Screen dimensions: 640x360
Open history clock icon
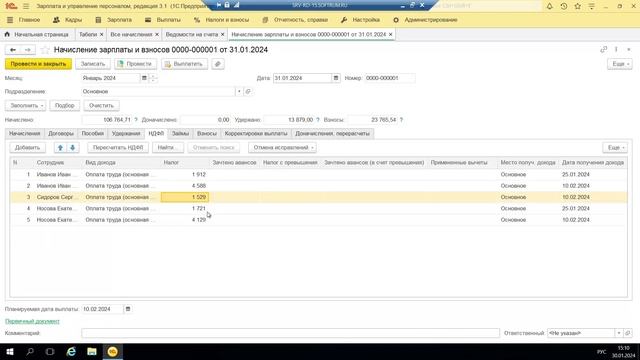click(x=564, y=6)
